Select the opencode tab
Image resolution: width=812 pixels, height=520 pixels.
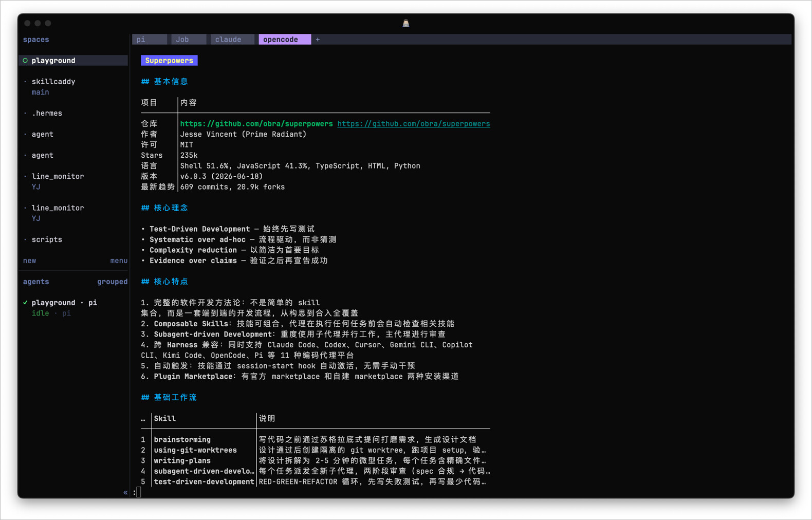pos(285,40)
